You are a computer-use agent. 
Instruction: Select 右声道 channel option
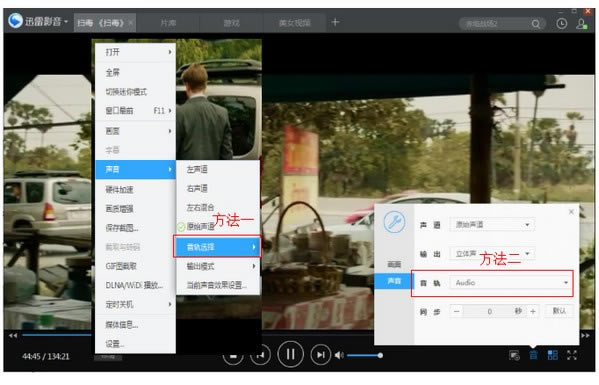(218, 188)
